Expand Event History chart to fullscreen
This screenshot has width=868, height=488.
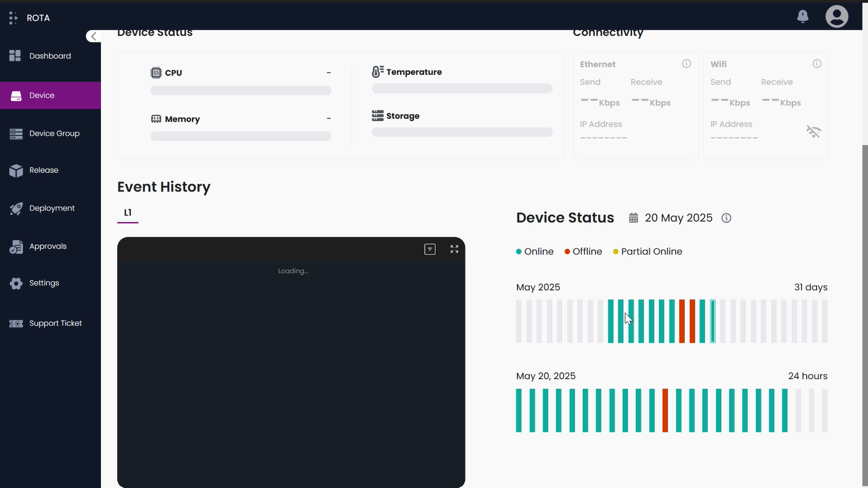pyautogui.click(x=454, y=249)
